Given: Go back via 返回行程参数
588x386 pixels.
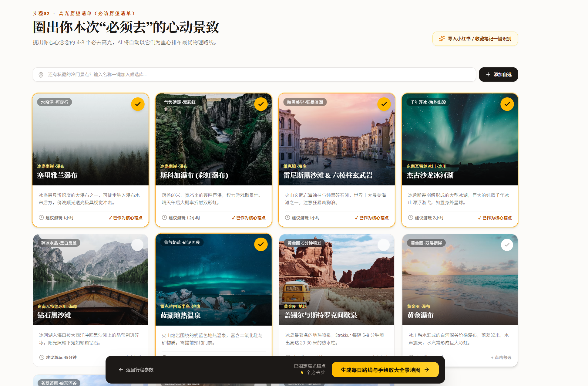Looking at the screenshot, I should [136, 370].
